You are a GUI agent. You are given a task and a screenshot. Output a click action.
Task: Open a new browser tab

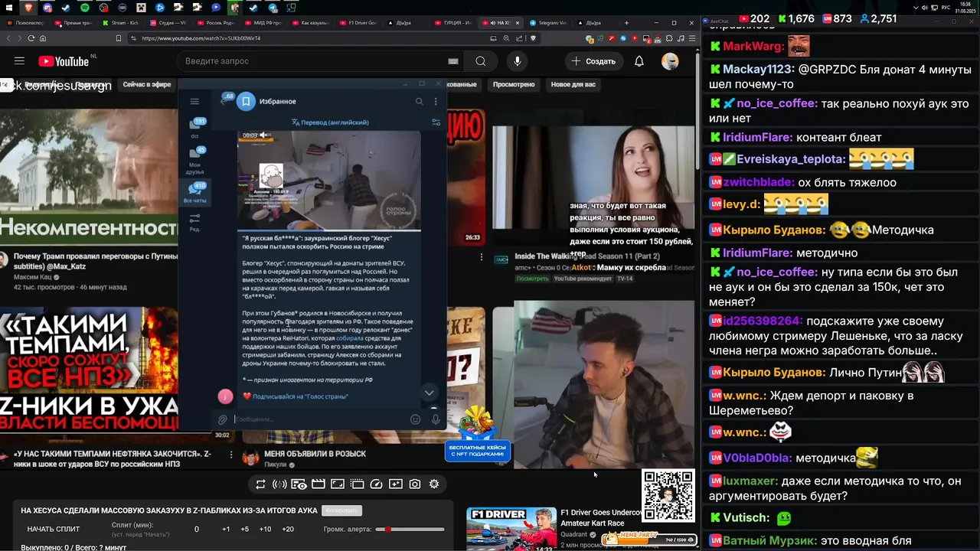coord(626,23)
